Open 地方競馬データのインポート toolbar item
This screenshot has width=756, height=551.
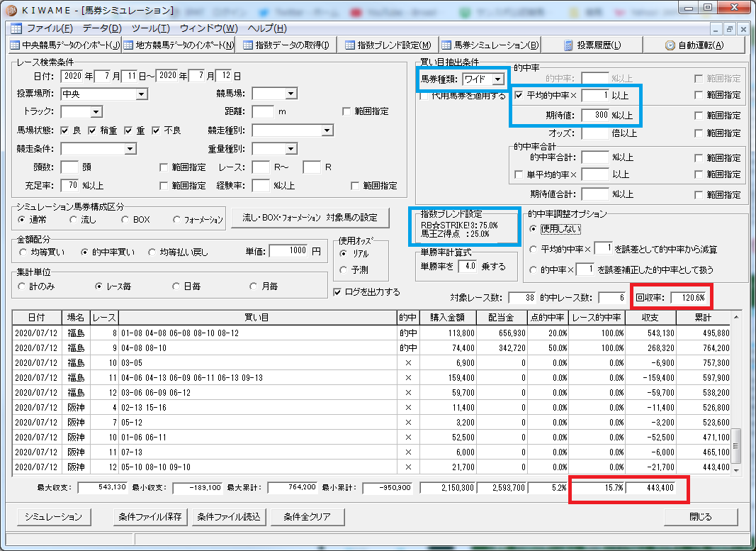click(179, 45)
